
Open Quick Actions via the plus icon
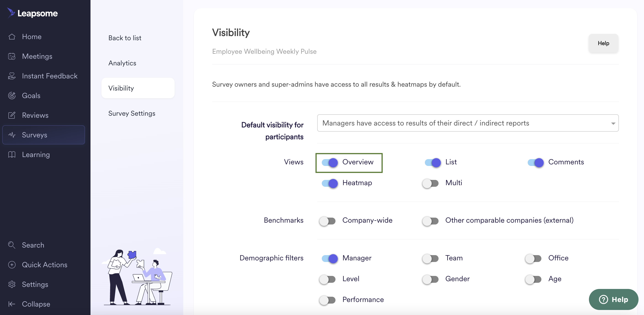point(12,264)
